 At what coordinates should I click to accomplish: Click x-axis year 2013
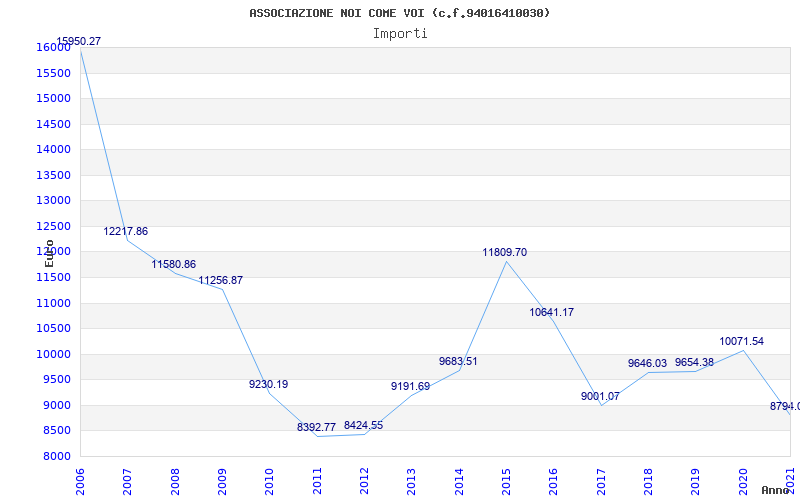coord(411,482)
